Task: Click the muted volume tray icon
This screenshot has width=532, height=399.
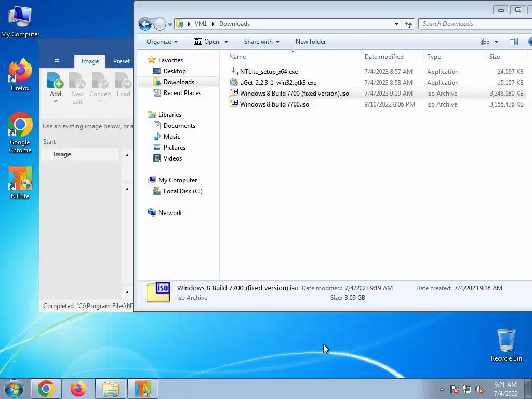Action: pos(480,389)
